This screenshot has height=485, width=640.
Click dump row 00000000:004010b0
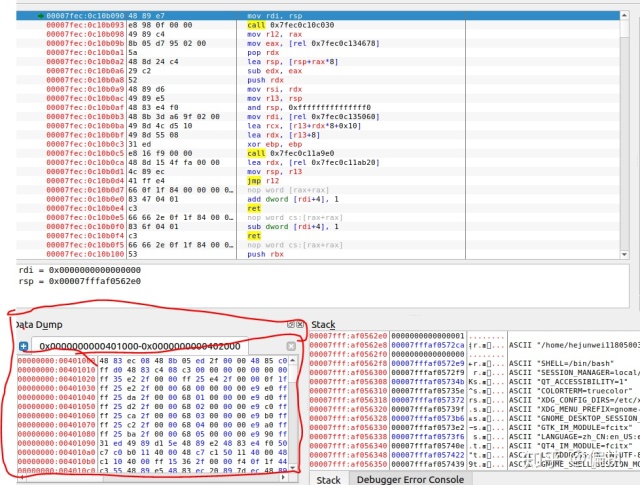pos(152,461)
